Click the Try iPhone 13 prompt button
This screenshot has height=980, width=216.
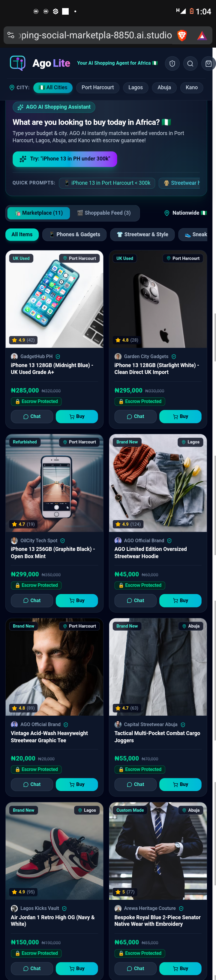[x=65, y=159]
